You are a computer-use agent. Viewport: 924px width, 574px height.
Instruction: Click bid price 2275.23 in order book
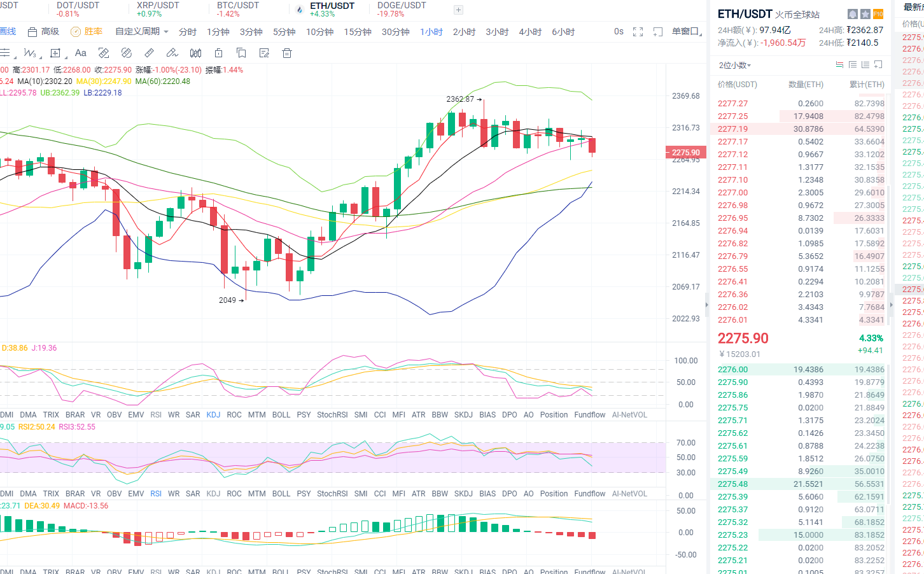click(733, 535)
